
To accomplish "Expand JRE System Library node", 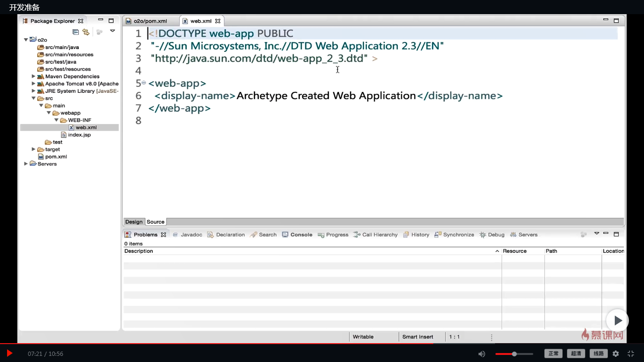I will coord(33,91).
